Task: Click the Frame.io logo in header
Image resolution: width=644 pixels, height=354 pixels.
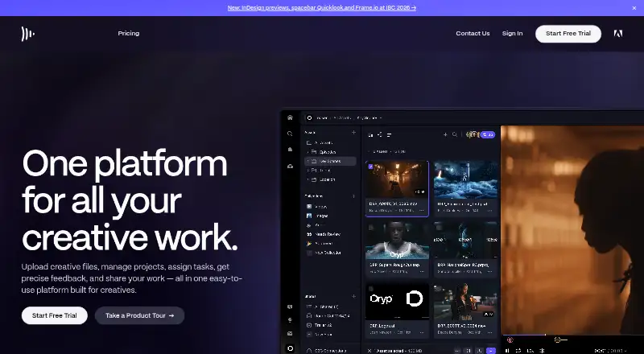Action: pyautogui.click(x=28, y=34)
